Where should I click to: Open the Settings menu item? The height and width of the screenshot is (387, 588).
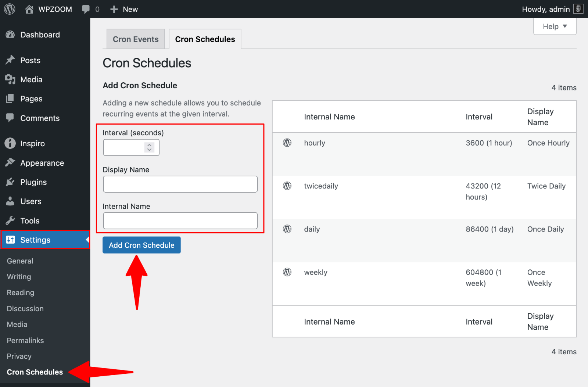click(x=45, y=240)
